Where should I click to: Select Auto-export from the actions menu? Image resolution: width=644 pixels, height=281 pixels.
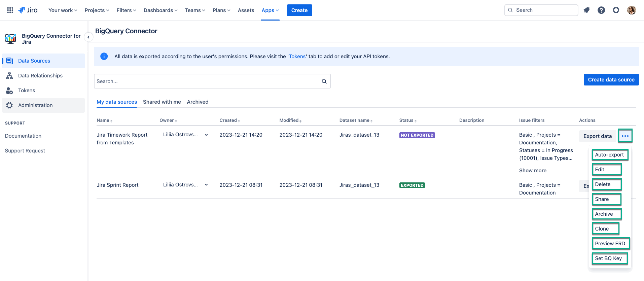(x=609, y=155)
